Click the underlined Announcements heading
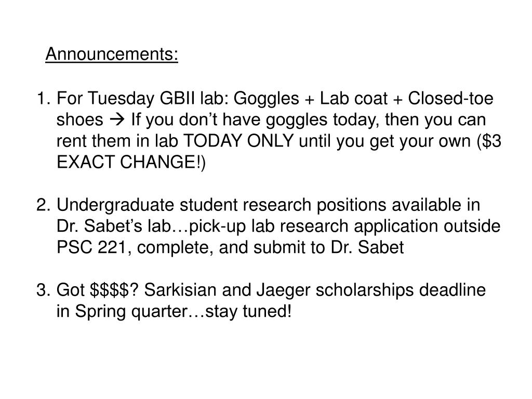The height and width of the screenshot is (399, 532). [112, 54]
